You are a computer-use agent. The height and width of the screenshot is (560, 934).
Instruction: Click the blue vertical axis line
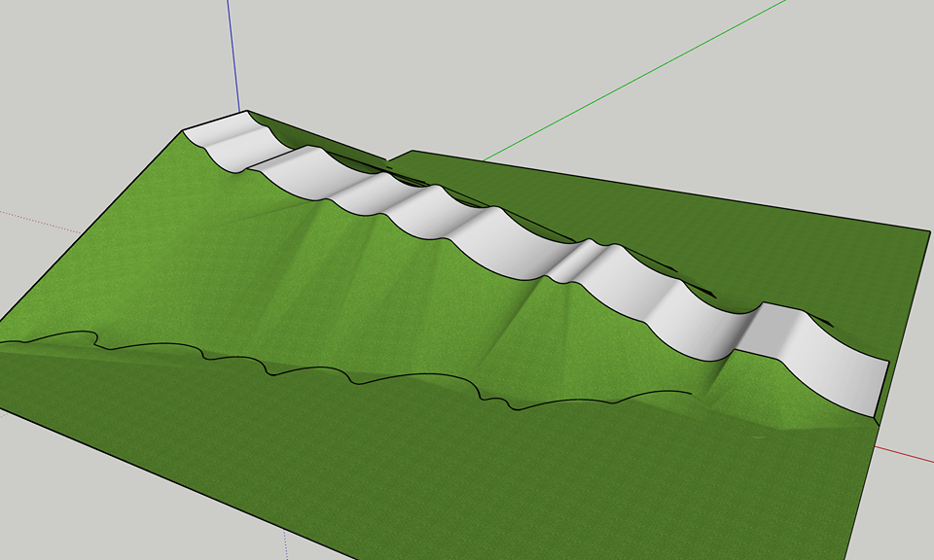click(233, 55)
